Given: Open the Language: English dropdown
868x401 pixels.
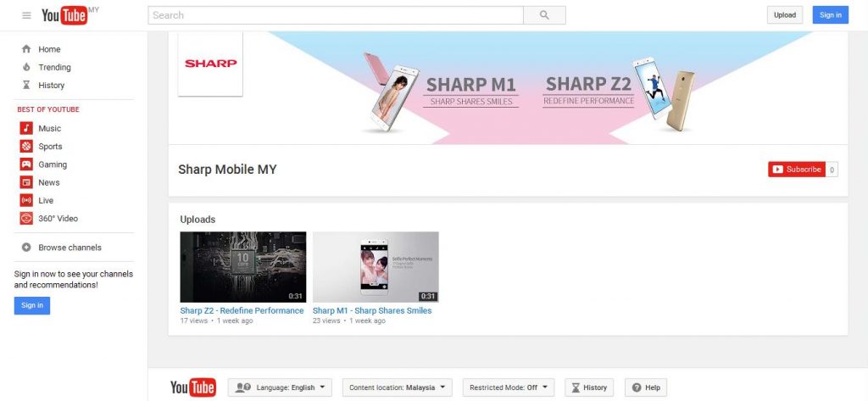Looking at the screenshot, I should click(280, 387).
